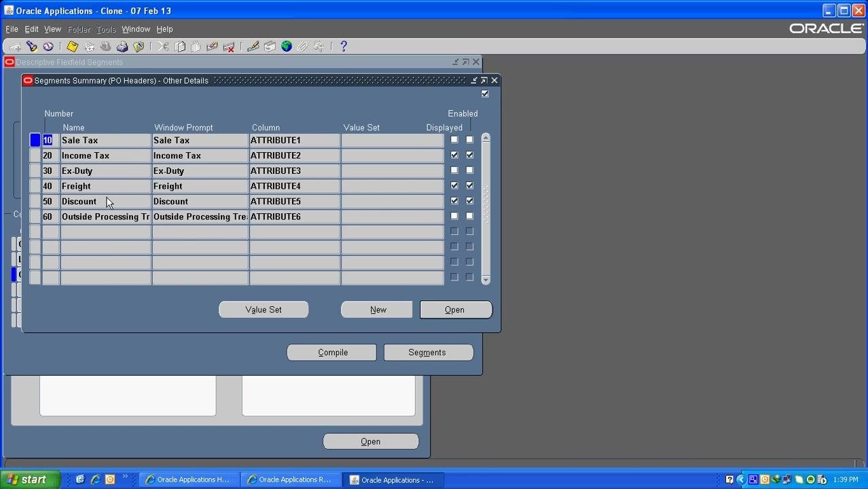Click the Window Help question mark icon
The height and width of the screenshot is (489, 868).
coord(344,47)
